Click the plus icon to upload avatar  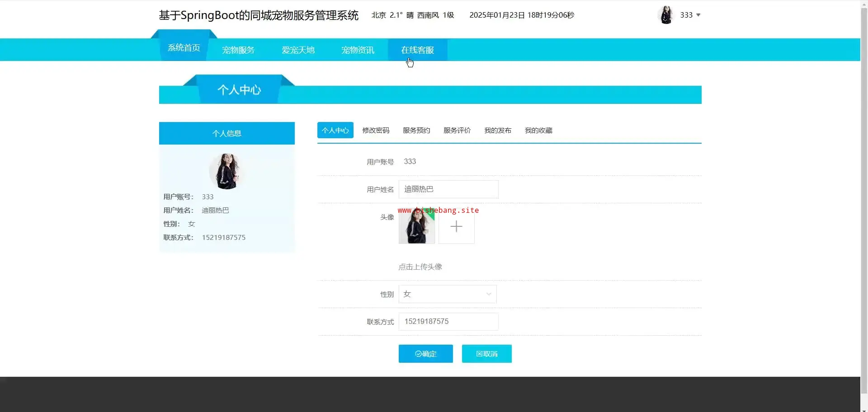click(x=456, y=226)
